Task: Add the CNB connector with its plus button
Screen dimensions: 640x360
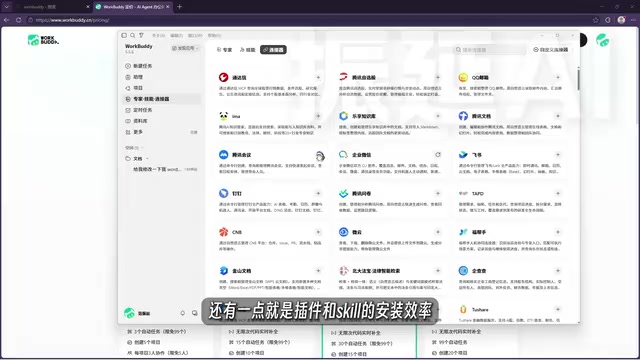Action: click(x=318, y=232)
